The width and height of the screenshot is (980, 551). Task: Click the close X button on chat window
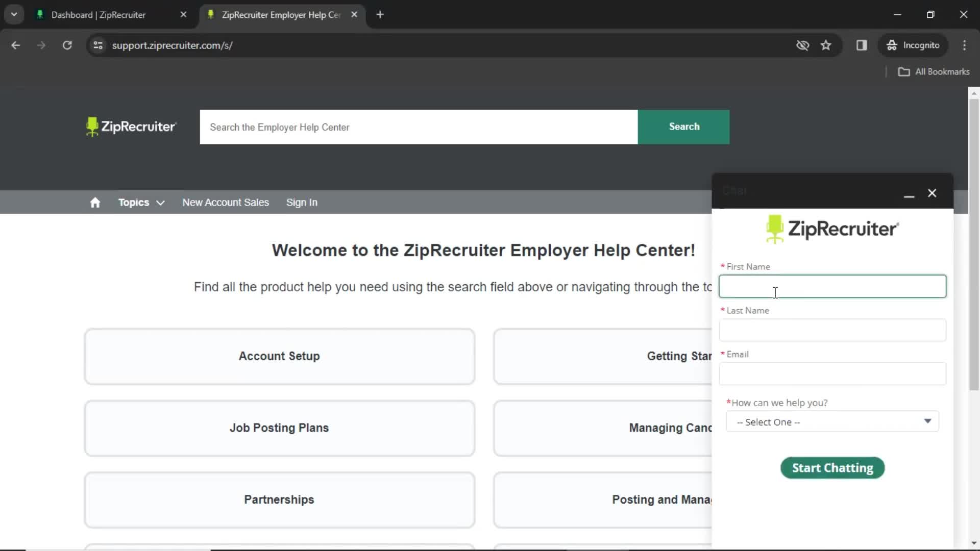pyautogui.click(x=932, y=193)
